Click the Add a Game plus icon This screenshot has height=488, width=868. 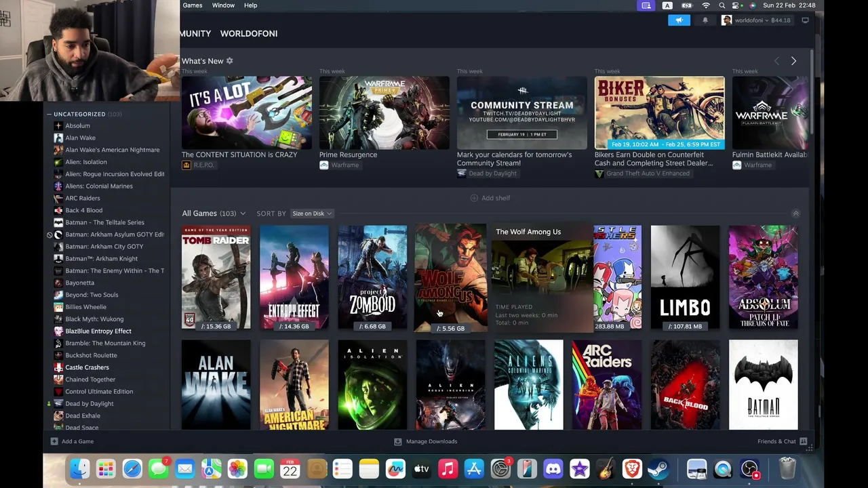[54, 441]
